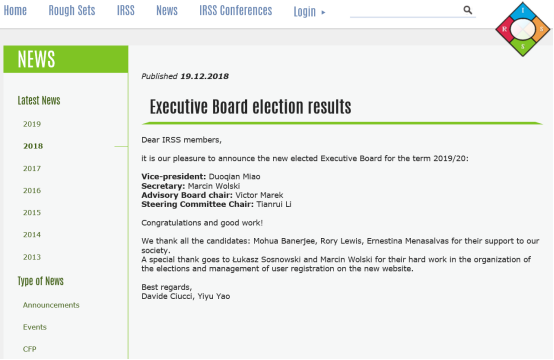This screenshot has height=360, width=554.
Task: Click the search magnifier icon
Action: (467, 10)
